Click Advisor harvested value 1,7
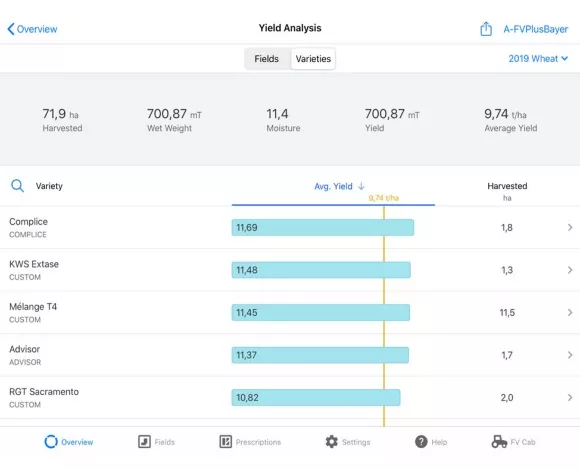 [x=507, y=355]
